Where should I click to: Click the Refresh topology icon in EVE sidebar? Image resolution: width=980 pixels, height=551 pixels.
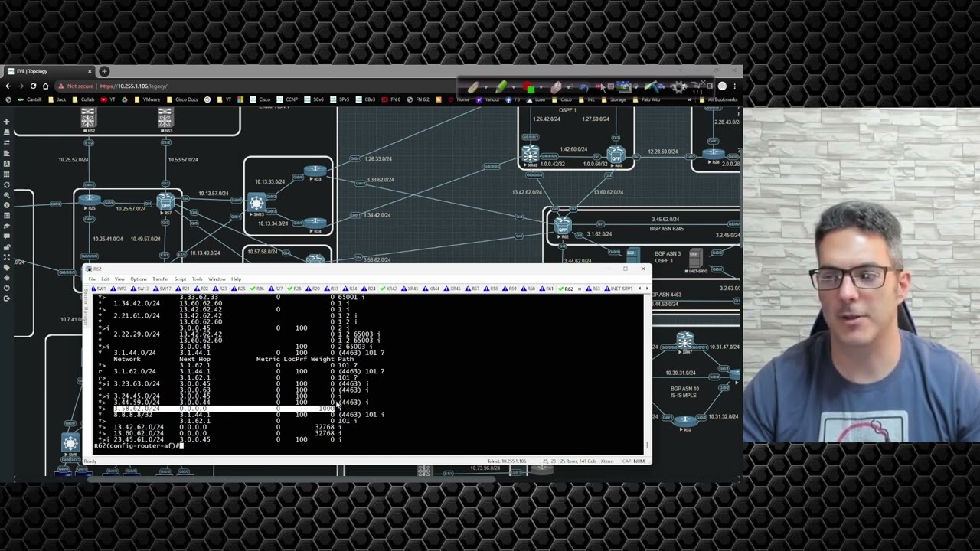click(6, 184)
